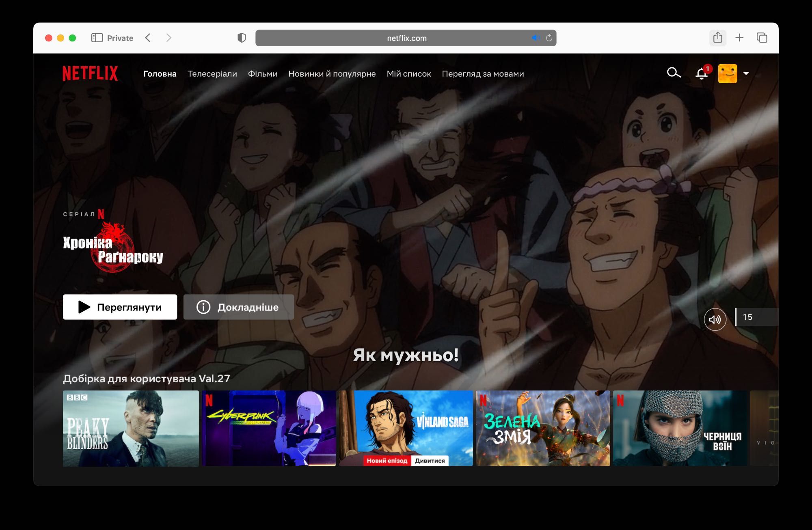Click the Netflix logo
812x530 pixels.
point(90,73)
